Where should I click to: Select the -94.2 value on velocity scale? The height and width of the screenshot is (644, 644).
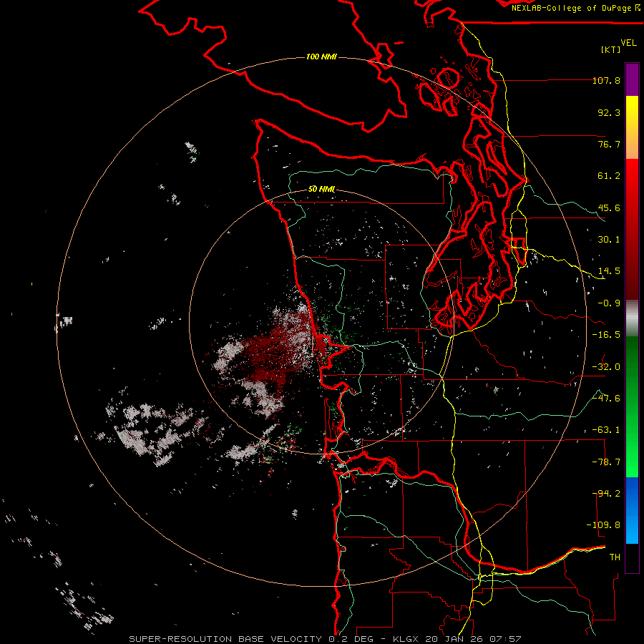(606, 494)
